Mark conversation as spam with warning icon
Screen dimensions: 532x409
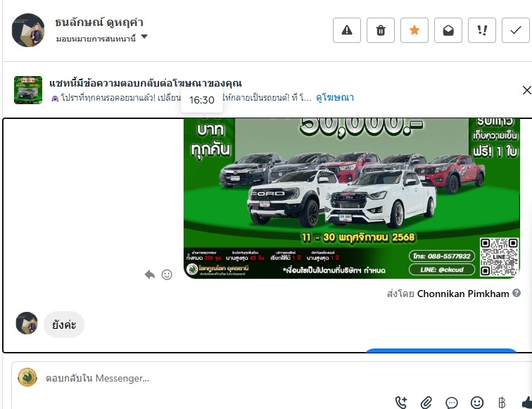coord(347,30)
